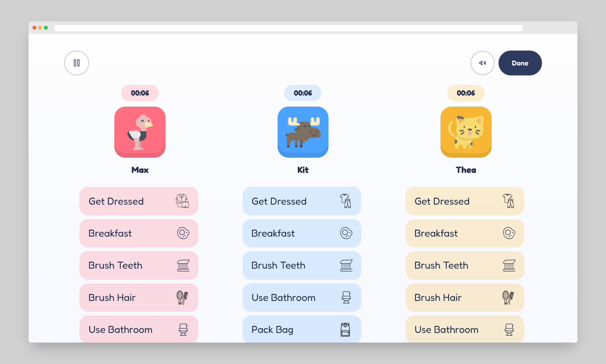The height and width of the screenshot is (364, 606).
Task: Click the hairbrush icon on Max's Brush Hair task
Action: (x=183, y=297)
